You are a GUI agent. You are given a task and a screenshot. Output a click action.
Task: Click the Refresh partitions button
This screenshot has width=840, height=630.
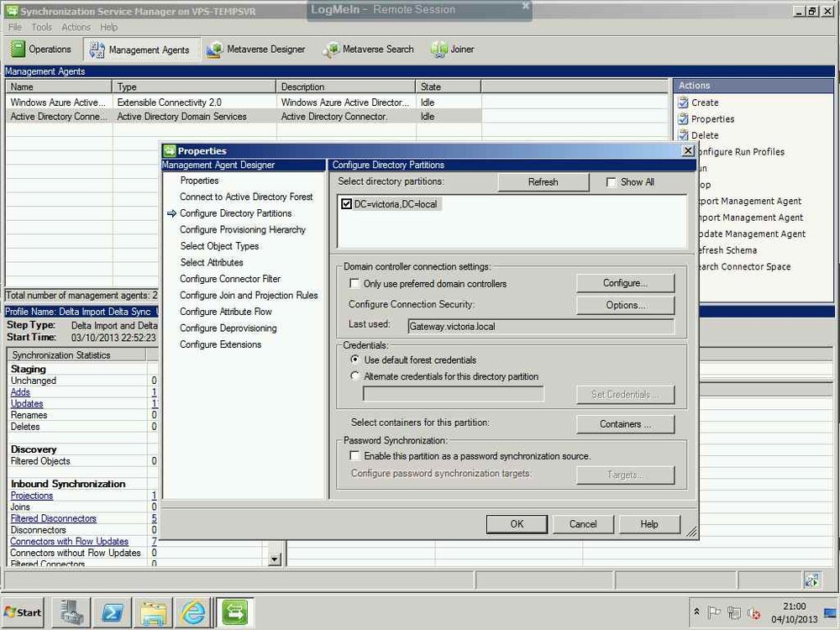click(x=543, y=182)
